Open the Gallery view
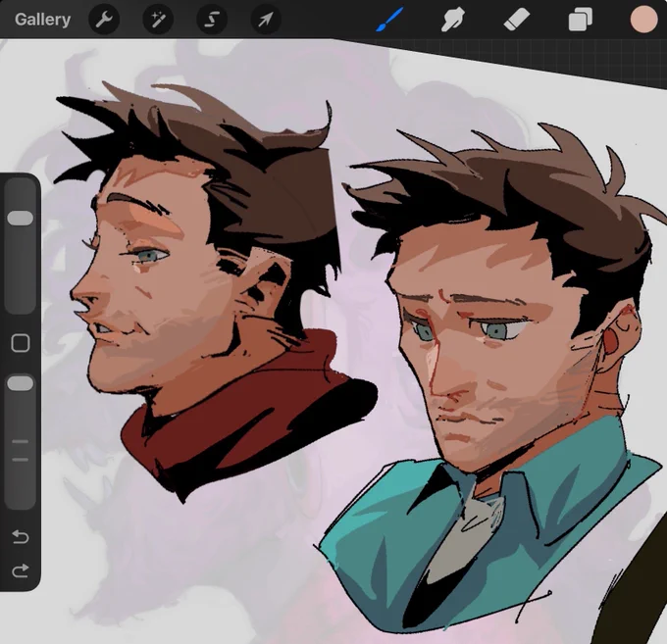This screenshot has width=667, height=644. (x=42, y=20)
